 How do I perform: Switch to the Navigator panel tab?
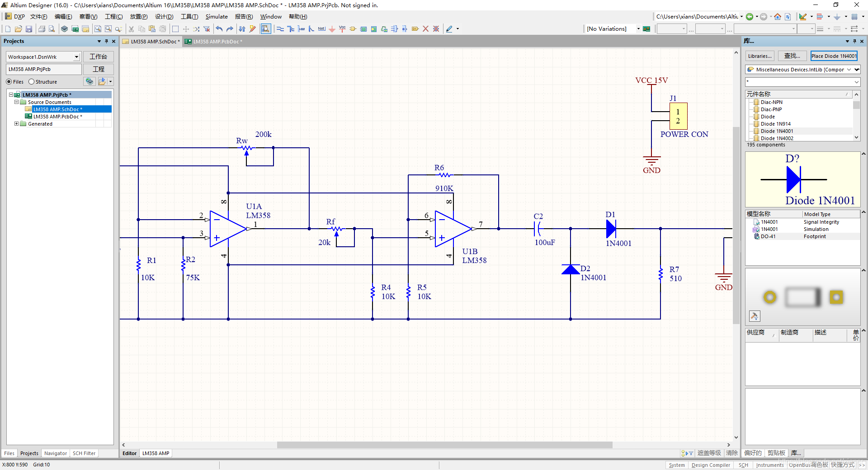56,453
